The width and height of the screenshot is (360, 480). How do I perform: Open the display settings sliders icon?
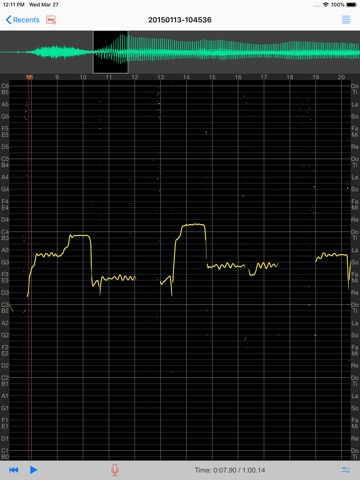click(x=346, y=470)
